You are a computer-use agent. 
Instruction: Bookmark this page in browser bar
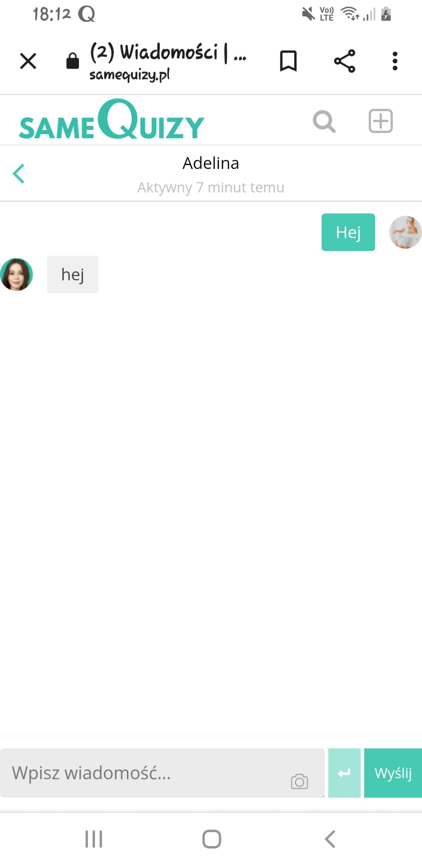point(288,61)
